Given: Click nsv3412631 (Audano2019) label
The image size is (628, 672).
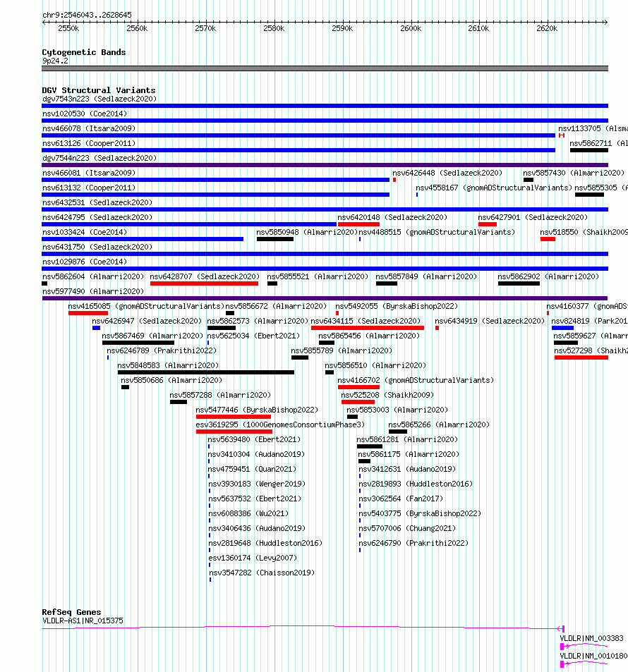Looking at the screenshot, I should coord(407,470).
